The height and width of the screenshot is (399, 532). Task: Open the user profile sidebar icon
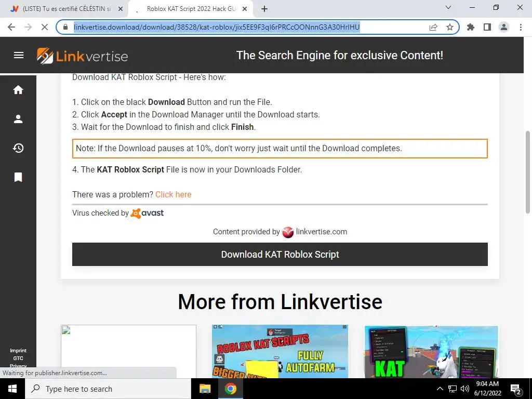[18, 119]
